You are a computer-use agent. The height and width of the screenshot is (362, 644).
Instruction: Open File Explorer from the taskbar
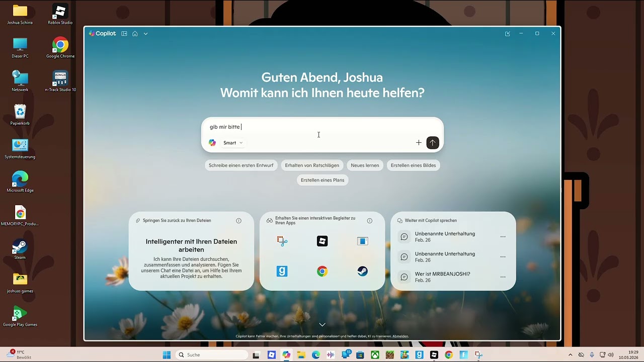pos(301,355)
